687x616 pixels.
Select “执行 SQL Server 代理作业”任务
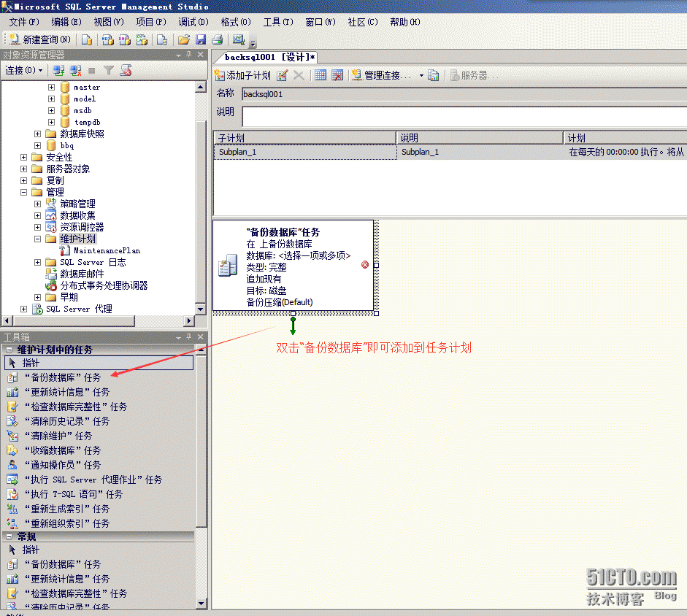tap(93, 480)
